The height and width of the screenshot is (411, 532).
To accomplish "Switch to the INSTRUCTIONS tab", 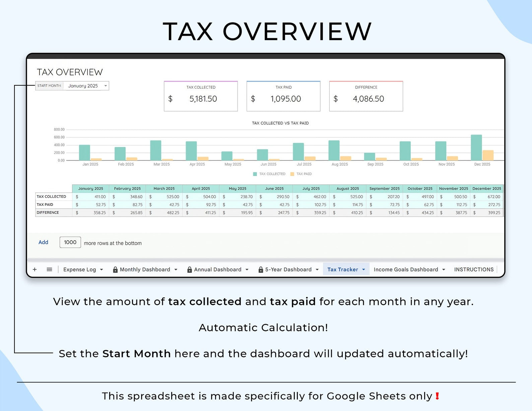I will pos(474,269).
